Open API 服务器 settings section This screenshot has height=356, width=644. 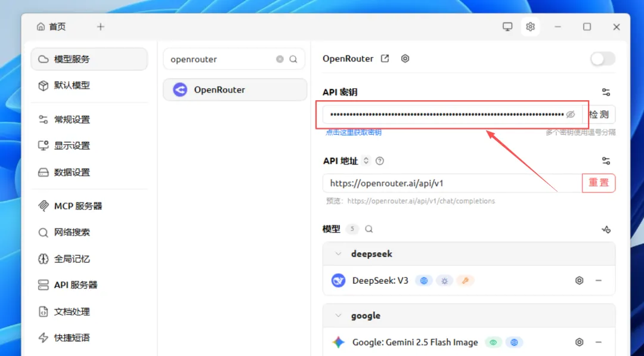click(89, 285)
